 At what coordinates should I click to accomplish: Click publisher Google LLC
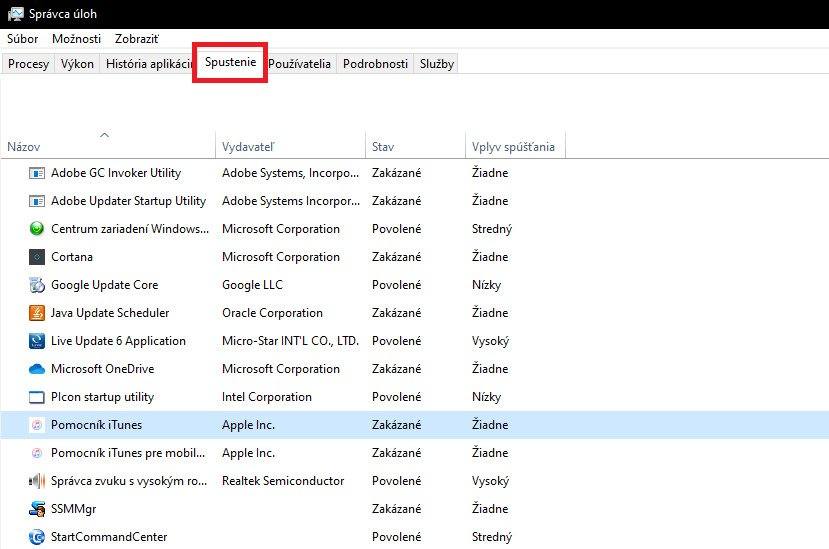(x=252, y=285)
